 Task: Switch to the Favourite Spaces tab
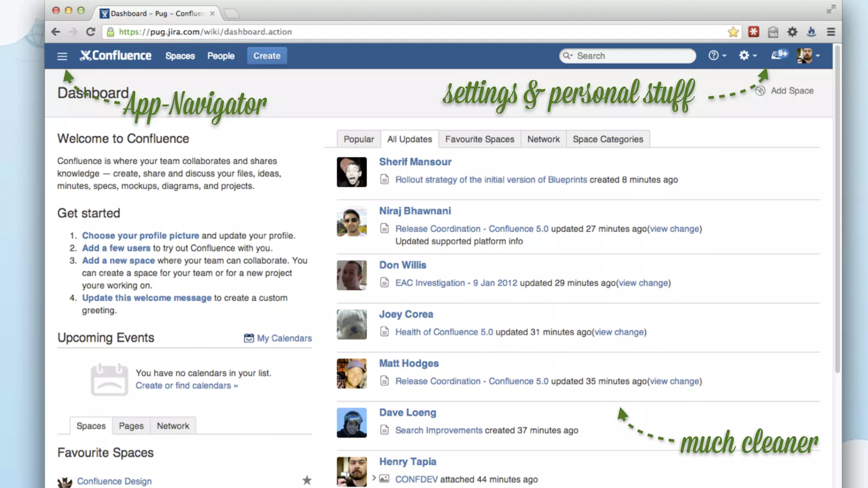point(480,139)
